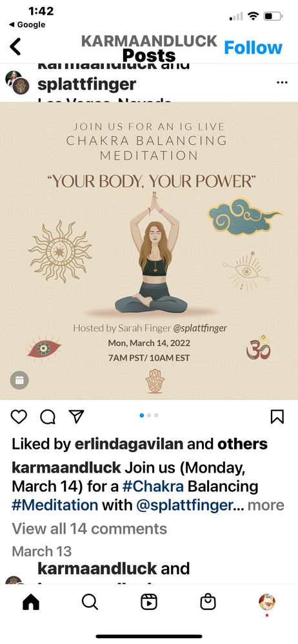Share post via paper plane icon
This screenshot has height=644, width=298.
77,416
